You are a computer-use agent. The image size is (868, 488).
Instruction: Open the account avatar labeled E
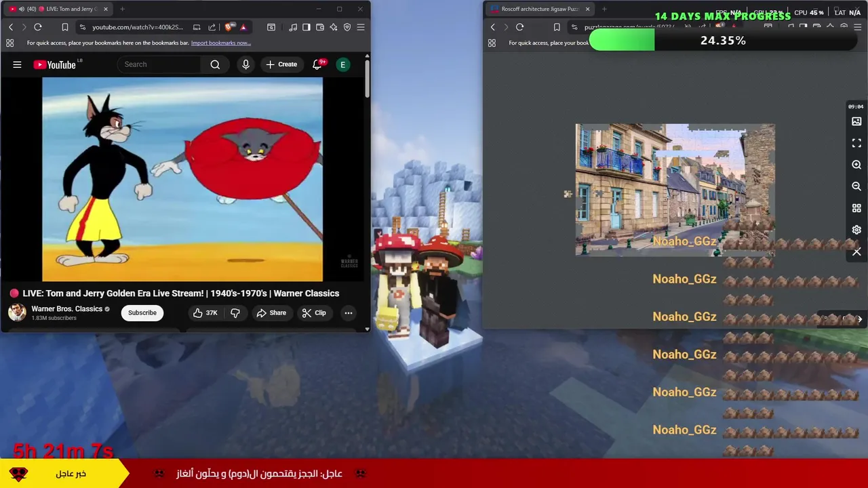click(x=343, y=64)
